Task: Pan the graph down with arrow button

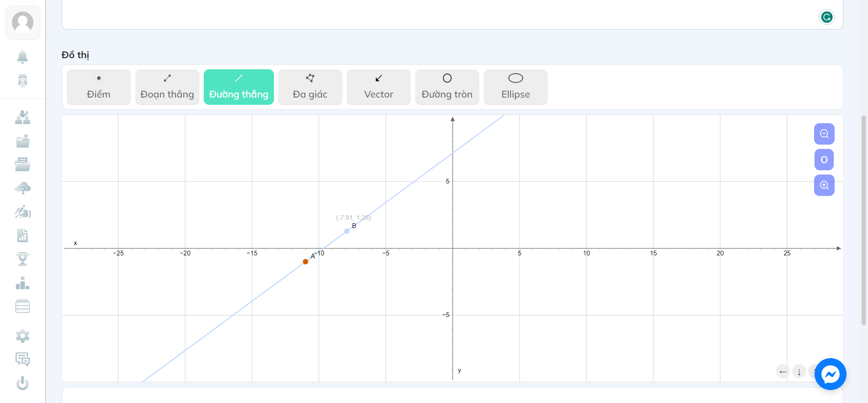Action: click(x=799, y=371)
